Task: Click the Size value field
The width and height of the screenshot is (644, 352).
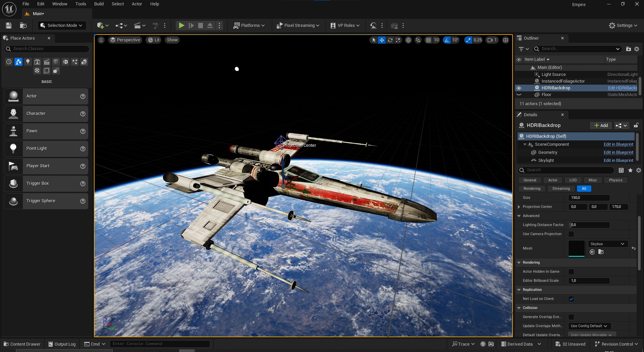Action: coord(589,198)
